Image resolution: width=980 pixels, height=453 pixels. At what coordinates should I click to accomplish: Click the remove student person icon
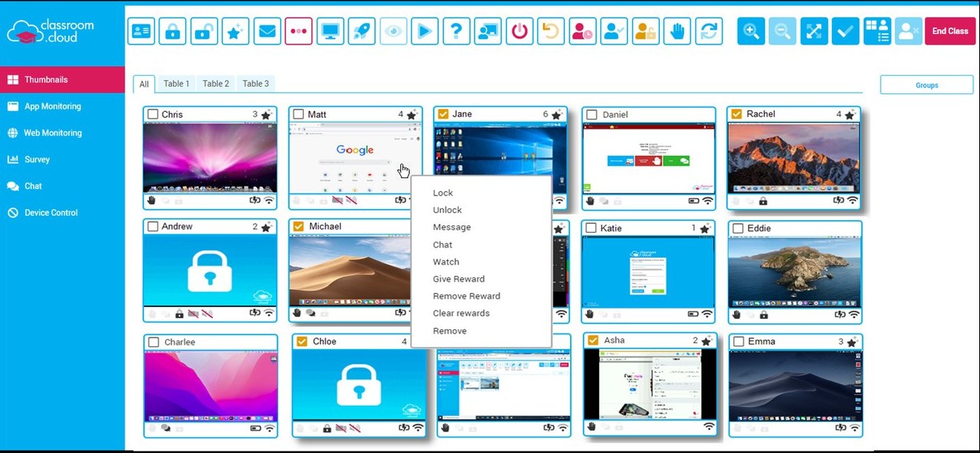point(908,31)
